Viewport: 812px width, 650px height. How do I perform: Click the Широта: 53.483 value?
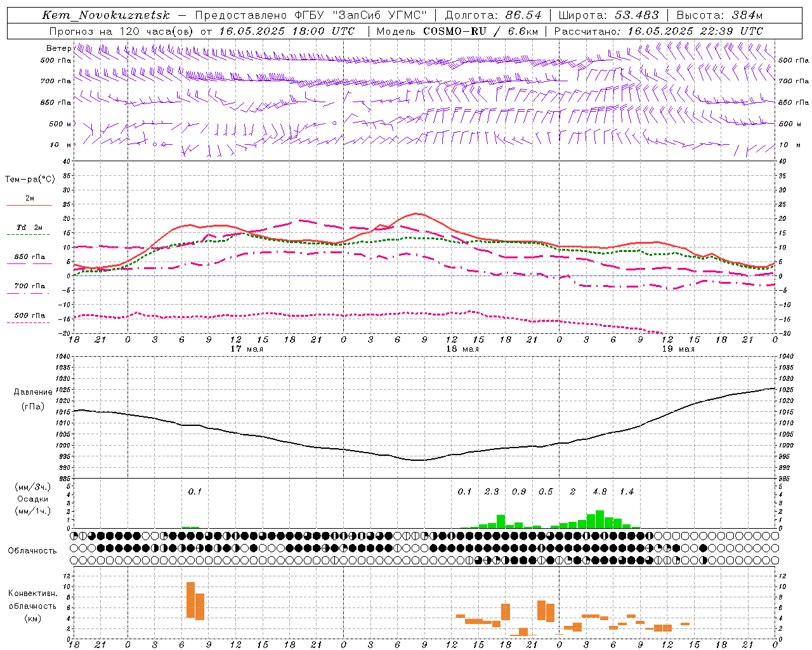click(608, 15)
